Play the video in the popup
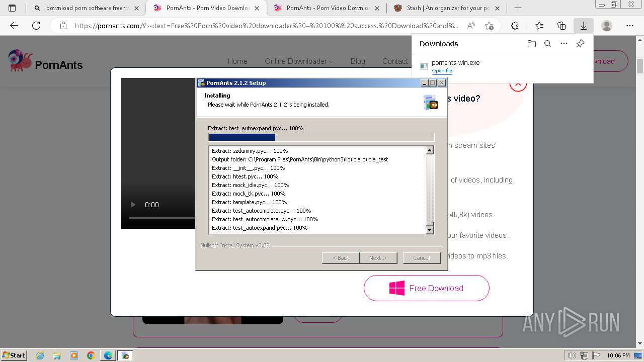 point(133,205)
